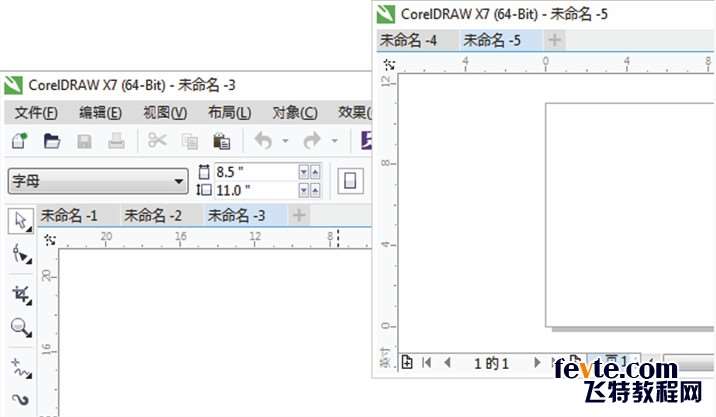Open the 效果 menu

(x=354, y=112)
